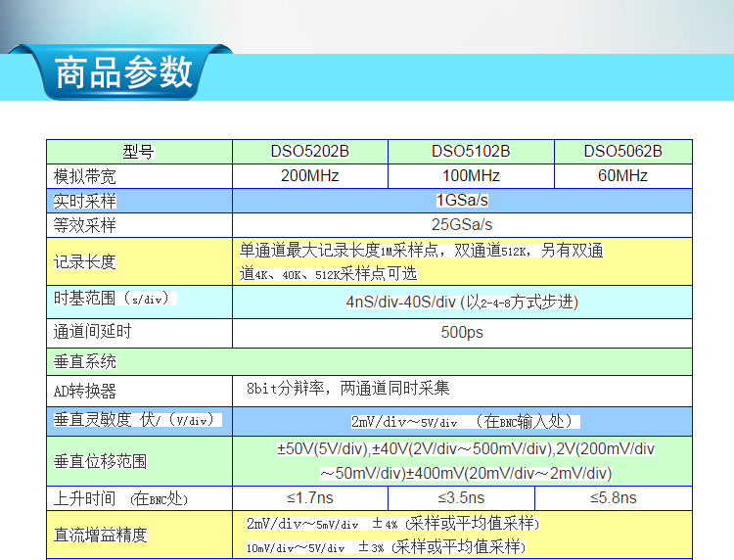Click the 型号 header cell
734x560 pixels.
click(x=139, y=152)
